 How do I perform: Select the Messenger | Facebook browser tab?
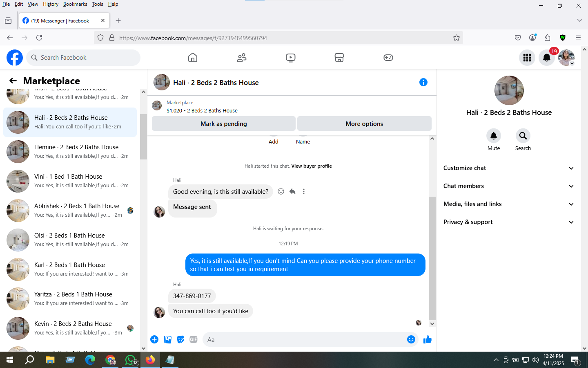[x=64, y=20]
